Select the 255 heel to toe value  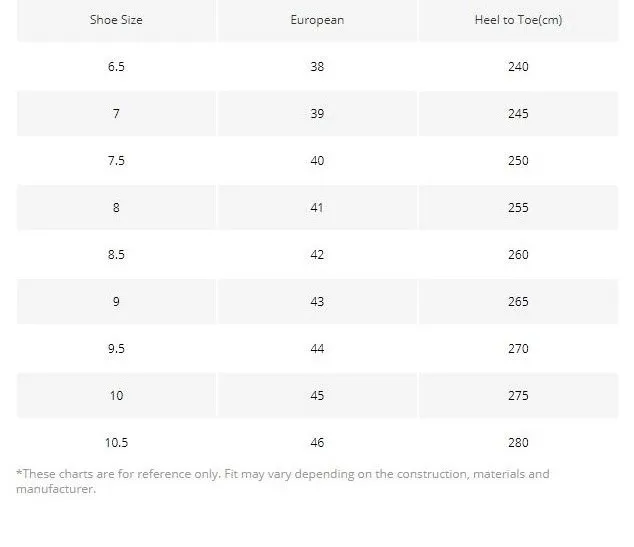pyautogui.click(x=518, y=207)
